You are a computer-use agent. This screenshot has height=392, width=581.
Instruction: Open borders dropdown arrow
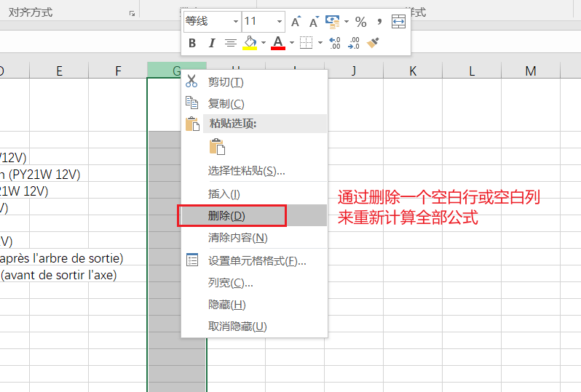tap(320, 43)
